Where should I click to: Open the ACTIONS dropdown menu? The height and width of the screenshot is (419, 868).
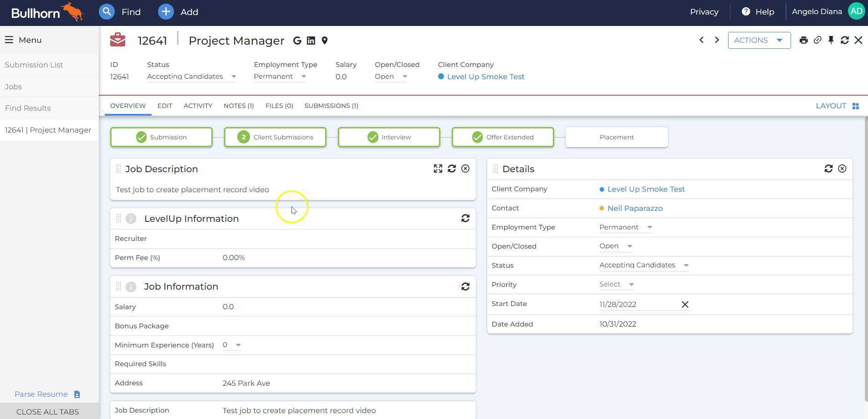pyautogui.click(x=759, y=40)
